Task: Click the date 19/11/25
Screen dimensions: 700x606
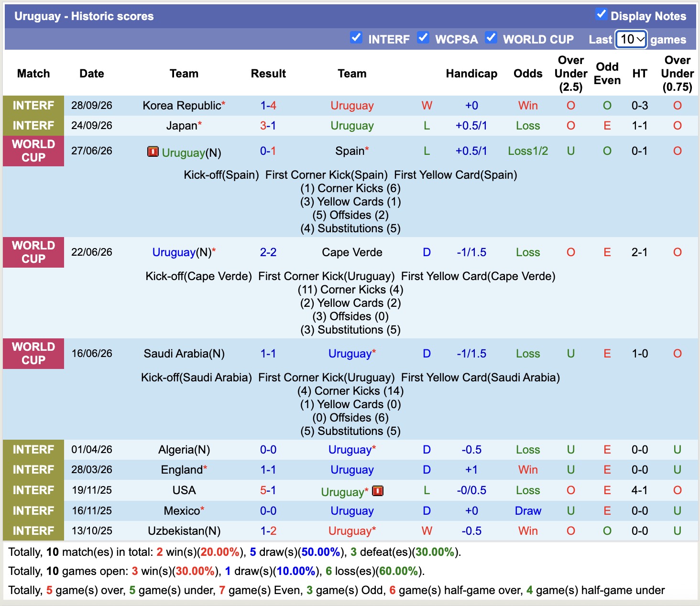Action: (x=92, y=490)
